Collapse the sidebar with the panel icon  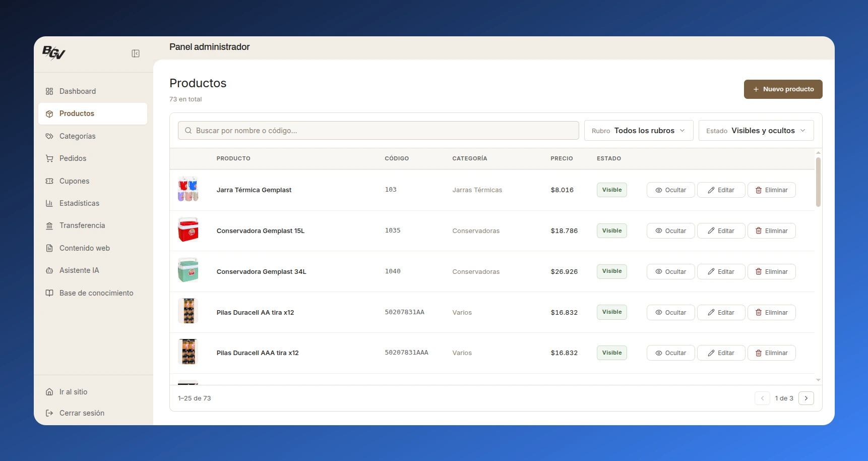[x=136, y=53]
